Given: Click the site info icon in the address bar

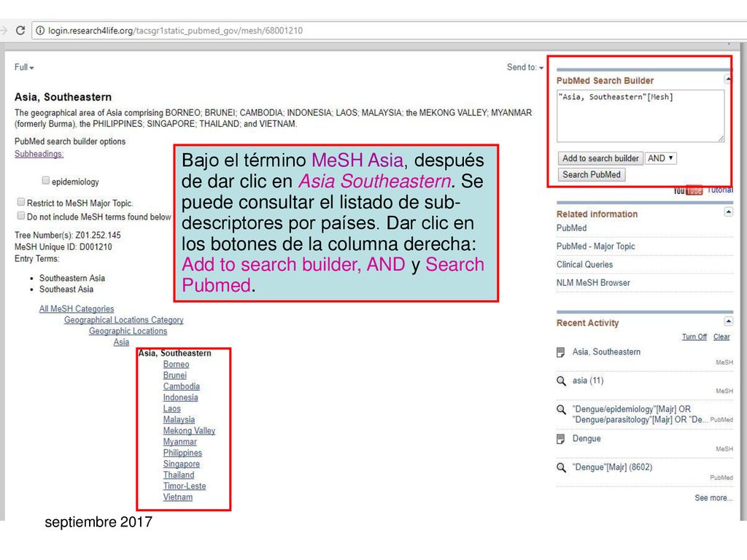Looking at the screenshot, I should [x=40, y=31].
